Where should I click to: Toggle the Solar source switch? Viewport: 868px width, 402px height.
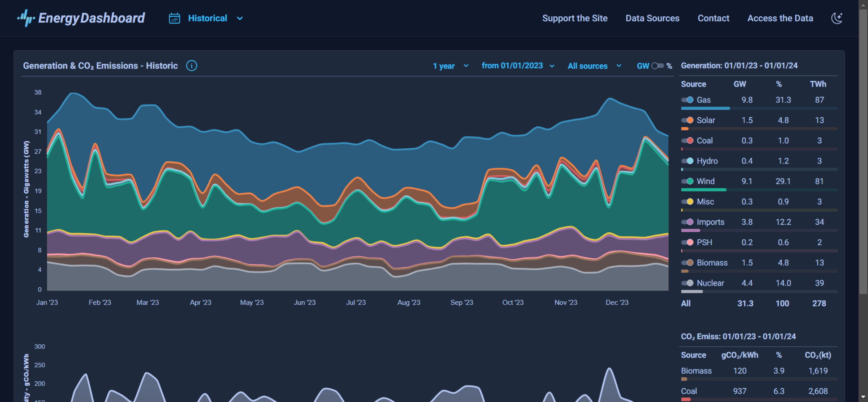tap(687, 120)
